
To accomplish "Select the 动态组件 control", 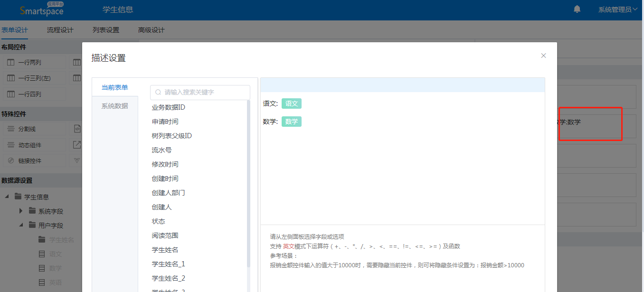I will click(x=34, y=145).
